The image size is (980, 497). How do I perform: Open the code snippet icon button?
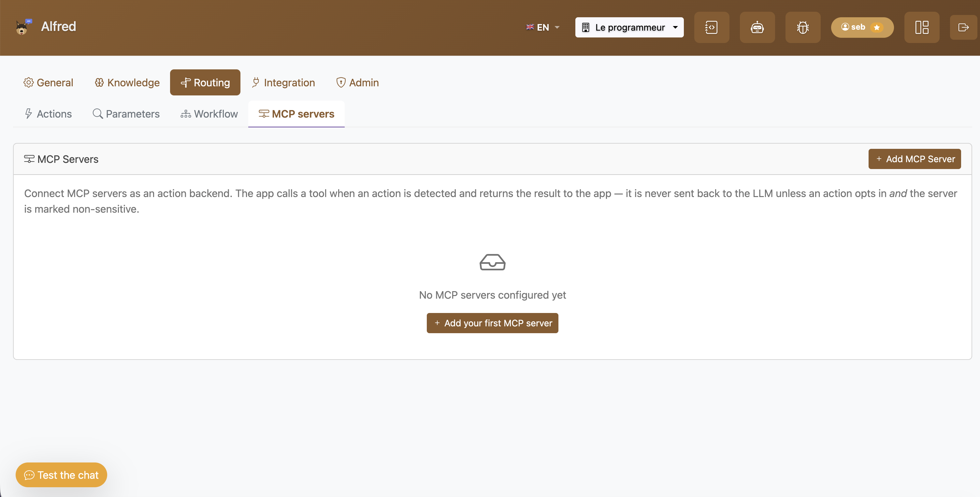pyautogui.click(x=712, y=27)
